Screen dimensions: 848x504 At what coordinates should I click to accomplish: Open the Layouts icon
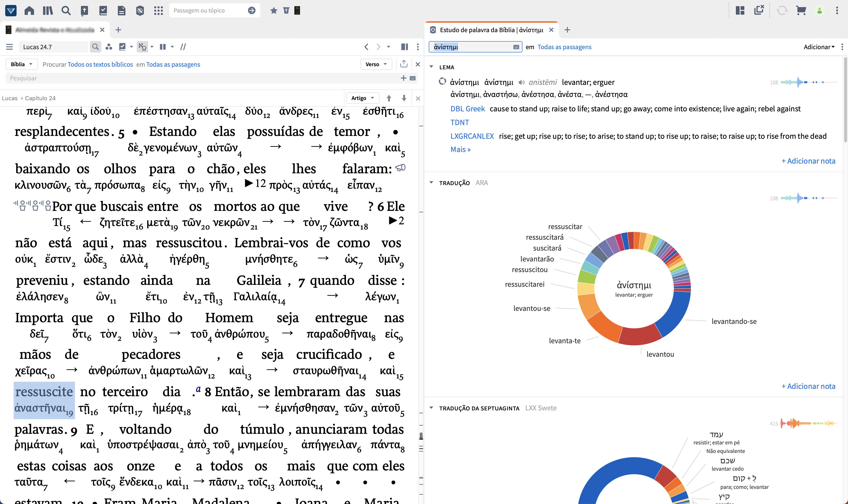pos(740,11)
